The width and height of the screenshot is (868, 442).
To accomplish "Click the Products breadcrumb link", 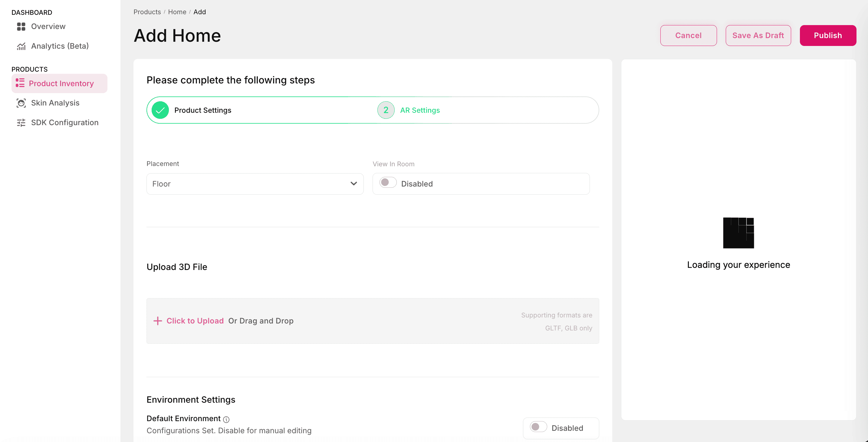I will [x=147, y=12].
